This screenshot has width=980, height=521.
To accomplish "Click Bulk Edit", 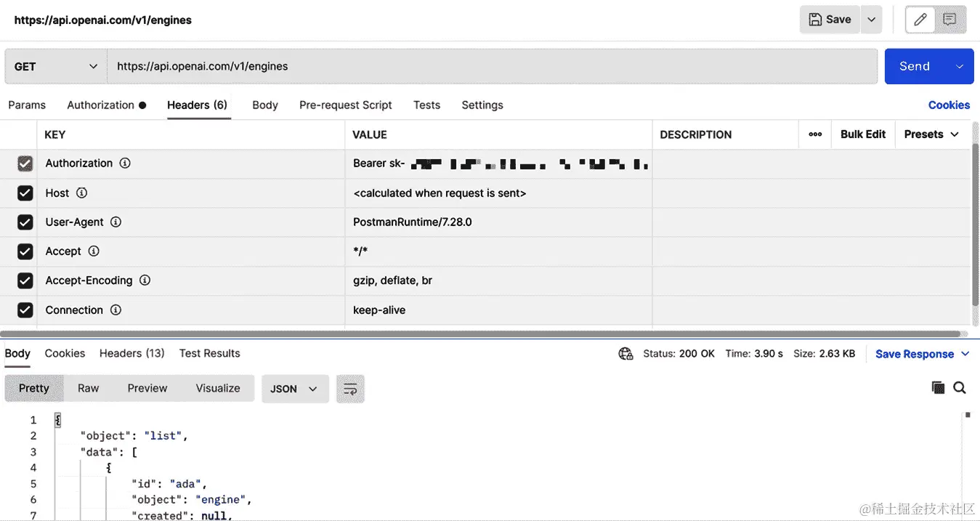I will (x=863, y=134).
